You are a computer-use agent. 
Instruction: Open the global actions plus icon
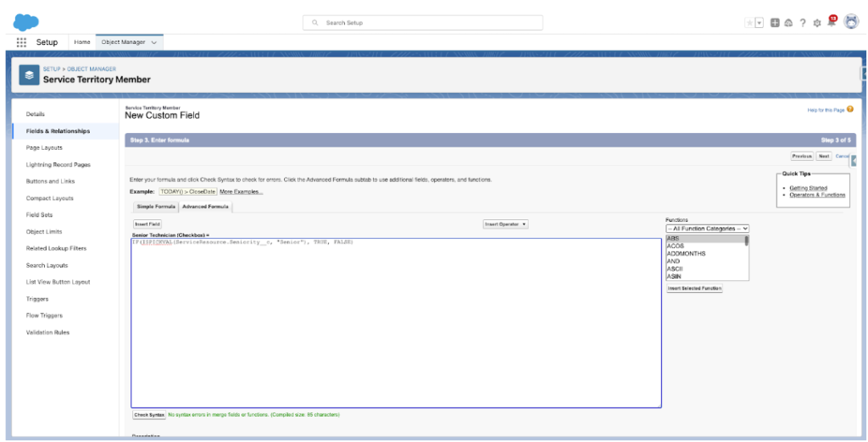775,23
